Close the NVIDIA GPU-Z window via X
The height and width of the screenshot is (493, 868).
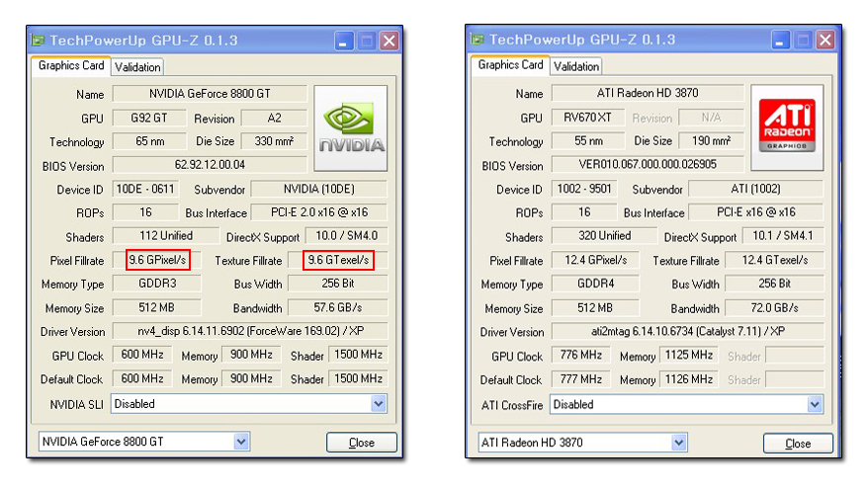pos(390,41)
